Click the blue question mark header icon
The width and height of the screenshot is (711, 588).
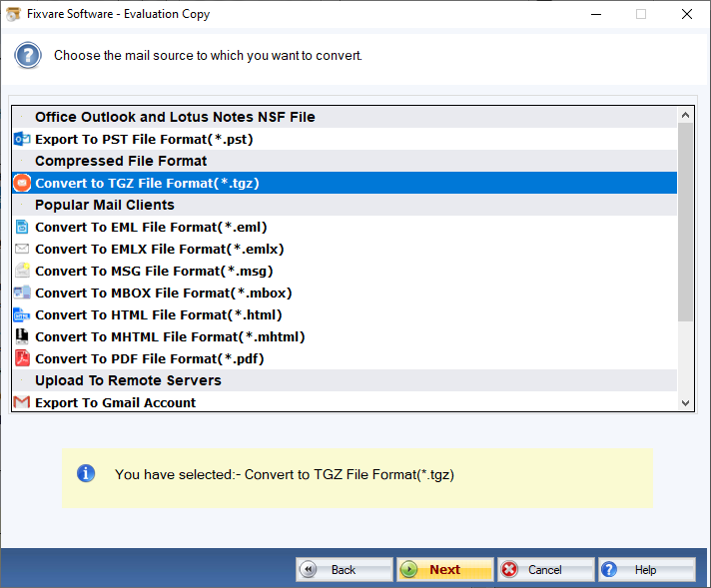tap(28, 55)
